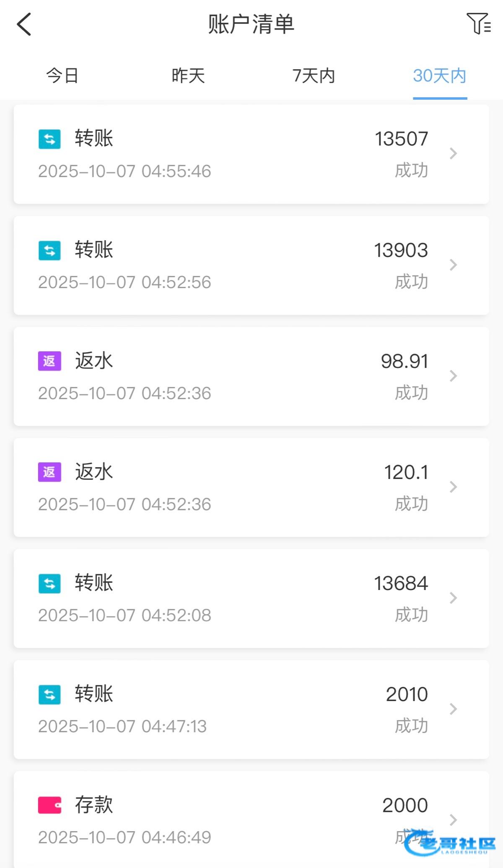The height and width of the screenshot is (868, 503).
Task: Switch to the 今日 tab
Action: pyautogui.click(x=62, y=76)
